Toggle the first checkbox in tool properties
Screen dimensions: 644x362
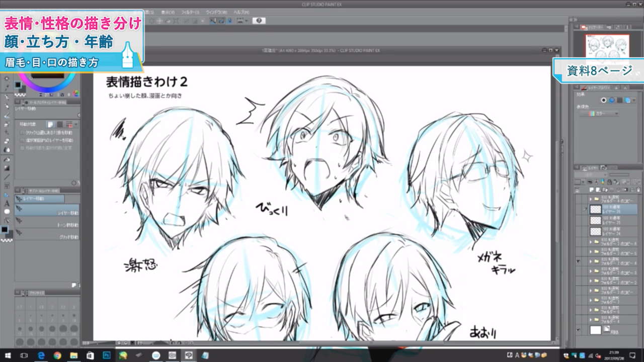click(x=22, y=133)
